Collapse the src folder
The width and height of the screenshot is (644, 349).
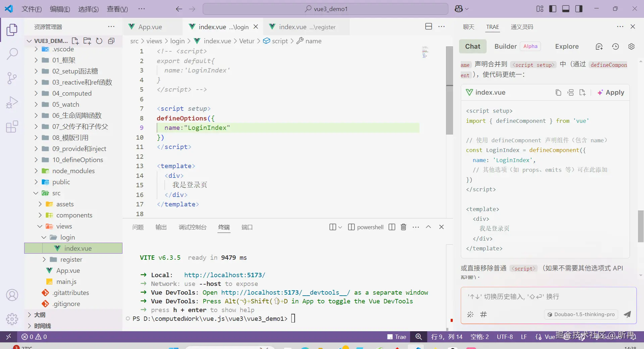(36, 193)
